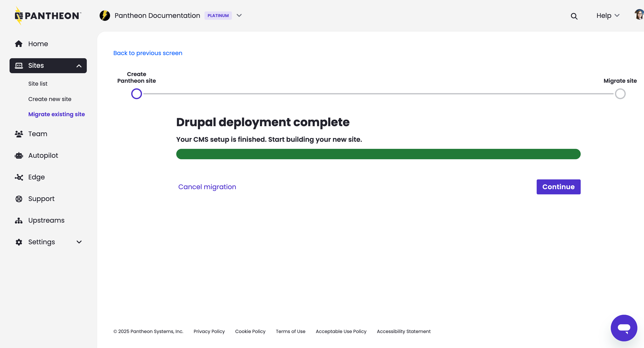Click the Continue button
The width and height of the screenshot is (644, 348).
coord(558,187)
